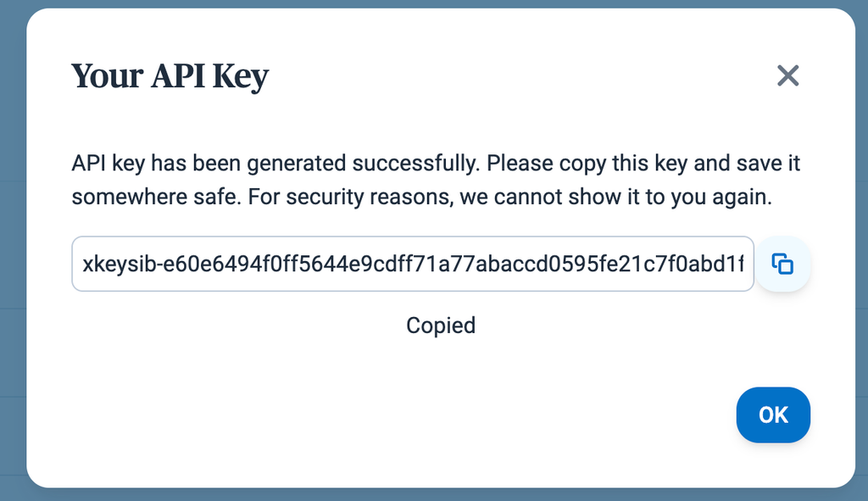Click the blue OK button at dialog bottom
Image resolution: width=868 pixels, height=501 pixels.
[773, 415]
